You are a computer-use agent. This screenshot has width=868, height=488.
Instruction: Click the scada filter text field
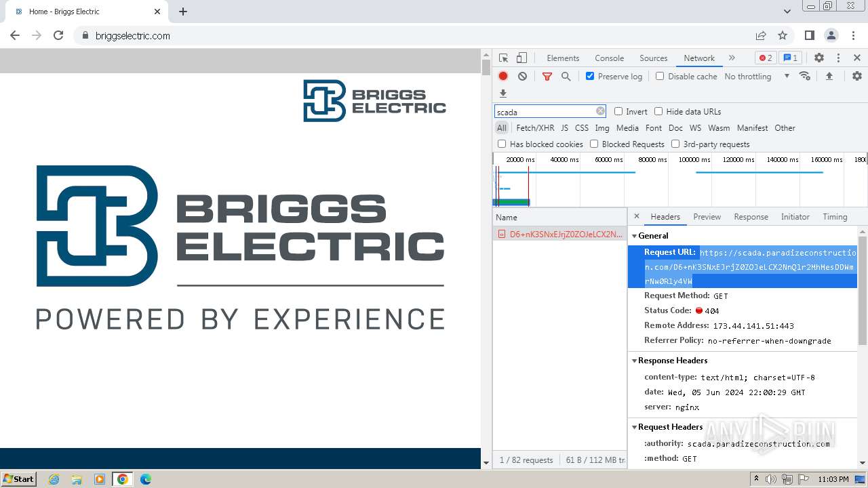point(545,112)
